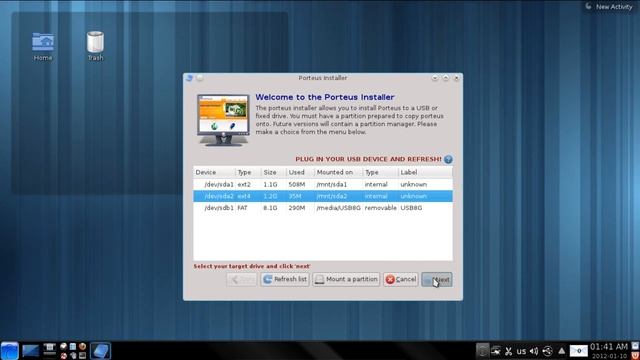This screenshot has width=640, height=360.
Task: Open the KDE application launcher in taskbar
Action: (9, 351)
